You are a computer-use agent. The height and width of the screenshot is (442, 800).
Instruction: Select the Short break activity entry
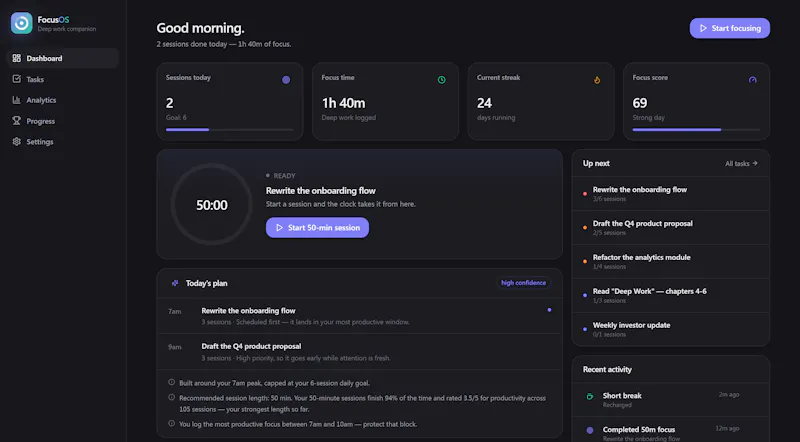pos(670,400)
